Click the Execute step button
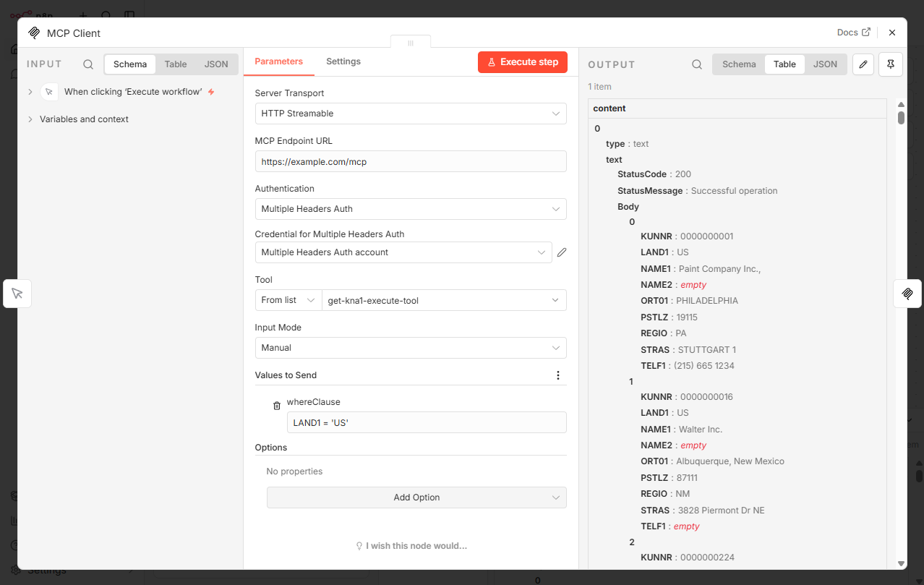The height and width of the screenshot is (585, 924). (523, 62)
